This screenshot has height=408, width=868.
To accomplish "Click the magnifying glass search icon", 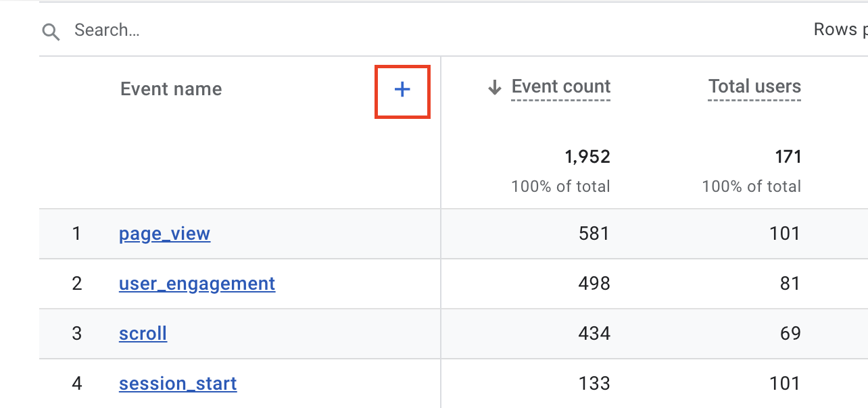I will coord(51,31).
